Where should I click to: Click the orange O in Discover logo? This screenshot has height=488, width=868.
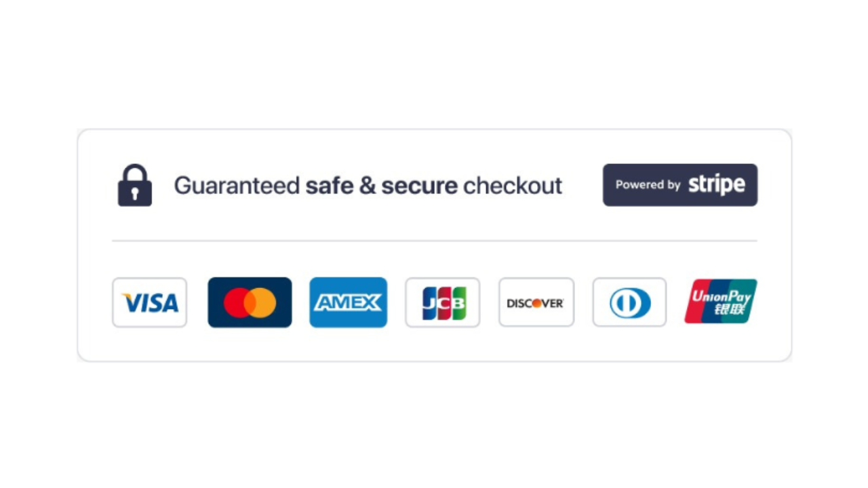(x=537, y=303)
